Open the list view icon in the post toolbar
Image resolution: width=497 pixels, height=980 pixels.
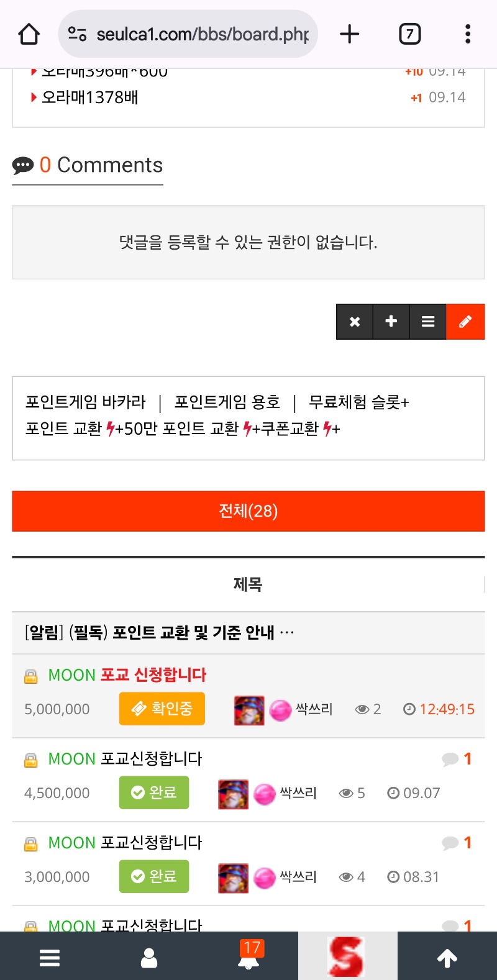pos(428,322)
